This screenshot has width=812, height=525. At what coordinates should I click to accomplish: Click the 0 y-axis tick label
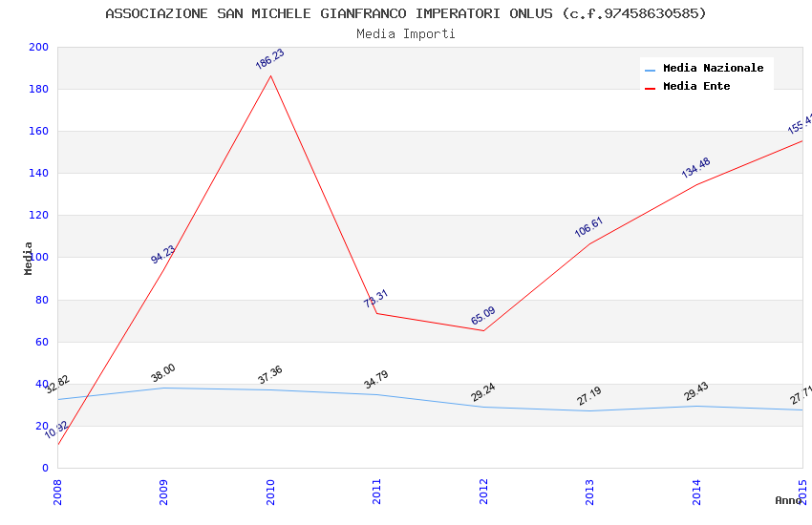[x=46, y=468]
